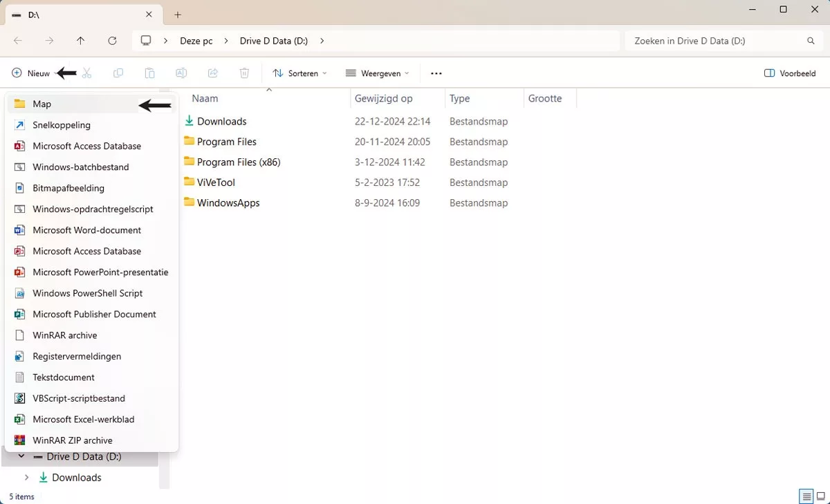830x504 pixels.
Task: Navigate up one folder level
Action: coord(80,41)
